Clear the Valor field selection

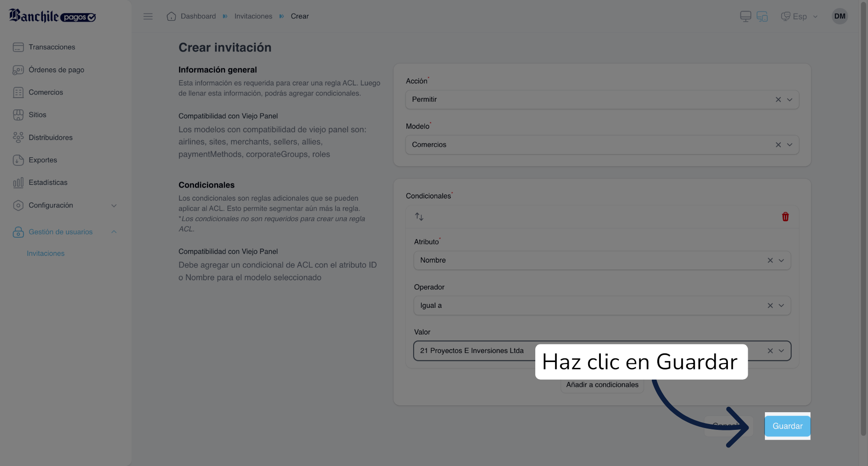pyautogui.click(x=770, y=351)
